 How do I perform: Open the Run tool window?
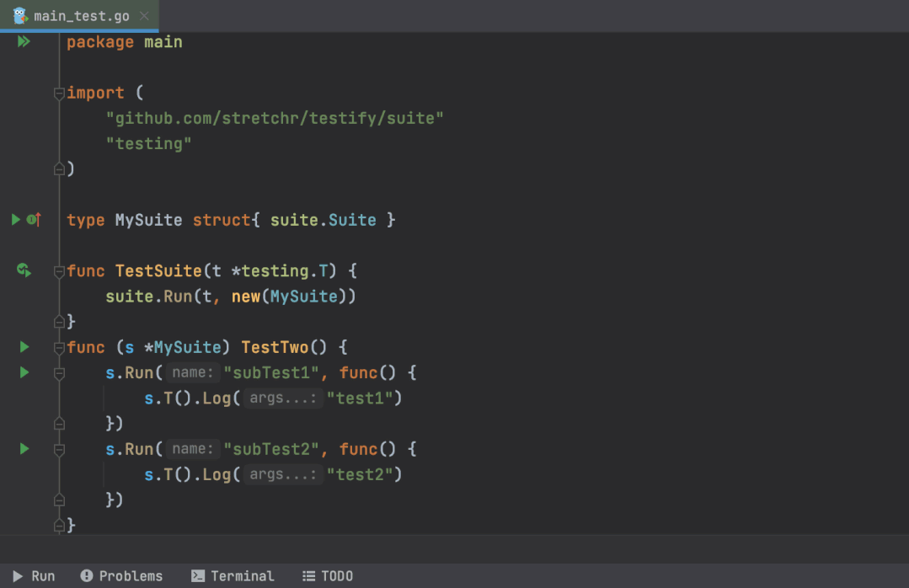[34, 576]
